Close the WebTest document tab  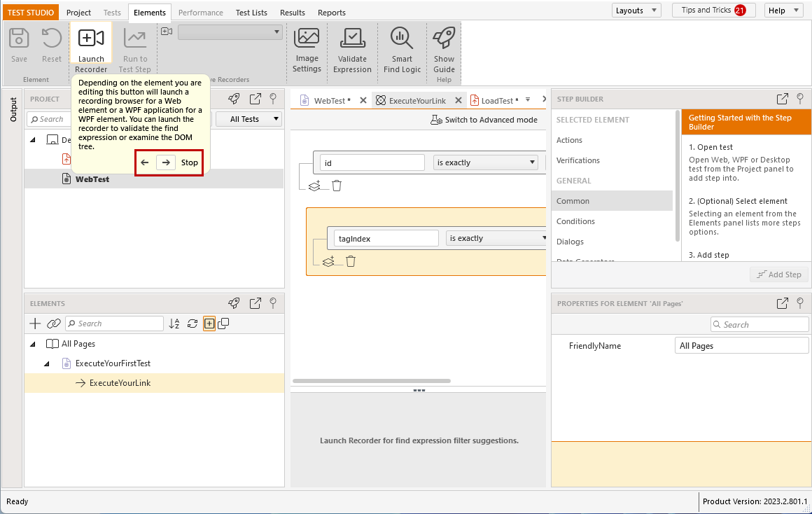pyautogui.click(x=363, y=101)
